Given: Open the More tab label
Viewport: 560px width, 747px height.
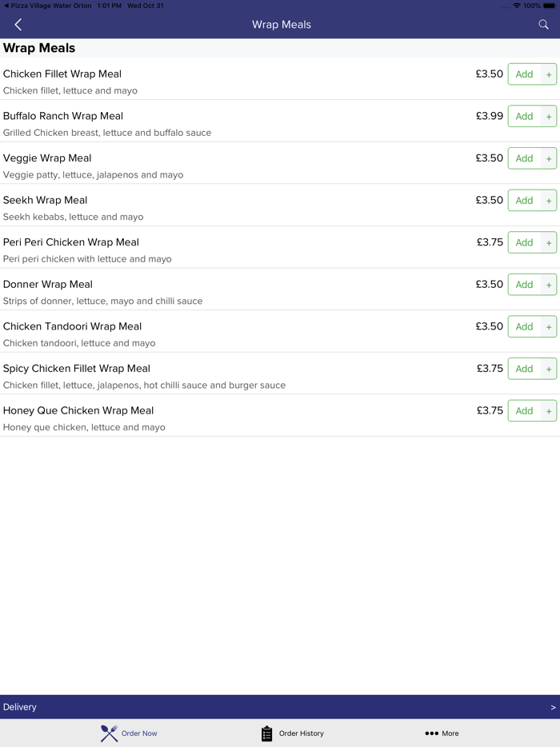Looking at the screenshot, I should click(450, 733).
